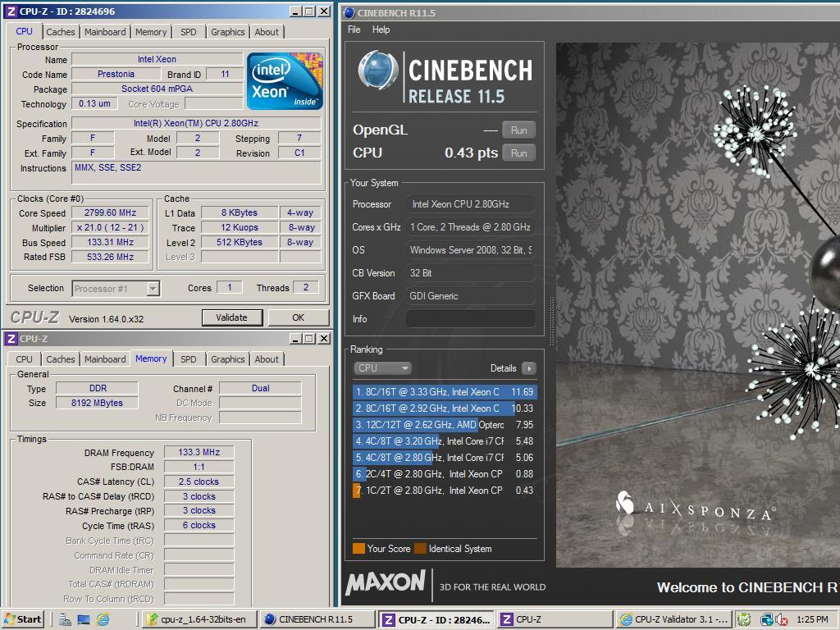The image size is (840, 630).
Task: Switch to CPU-Z Validator taskbar item
Action: (x=673, y=620)
